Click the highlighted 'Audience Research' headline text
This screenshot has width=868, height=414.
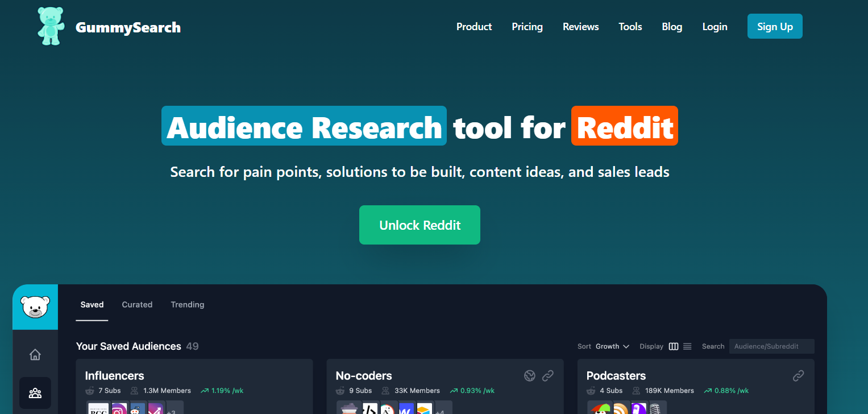pyautogui.click(x=304, y=126)
